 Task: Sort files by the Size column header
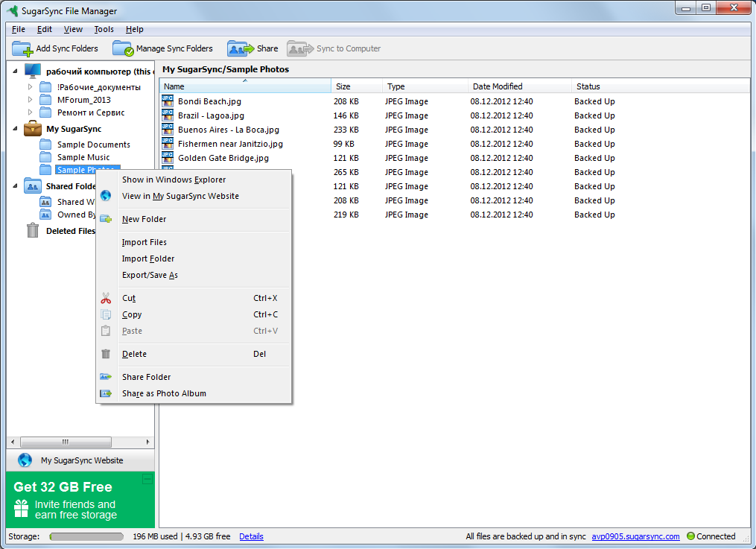tap(357, 86)
